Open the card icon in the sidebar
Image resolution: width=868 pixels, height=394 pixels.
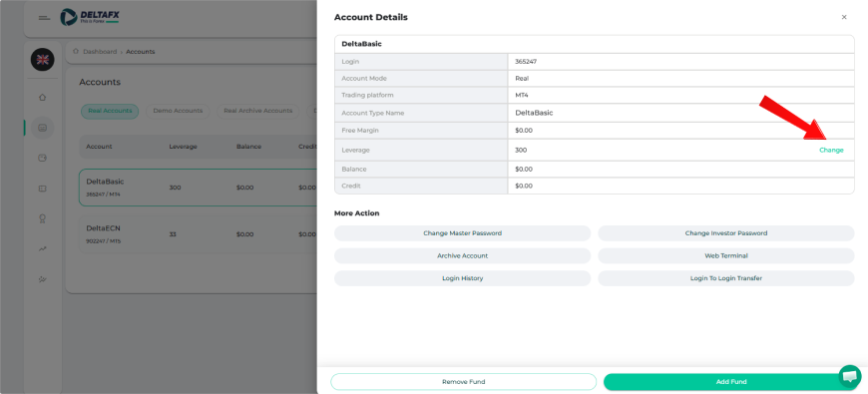pos(43,189)
